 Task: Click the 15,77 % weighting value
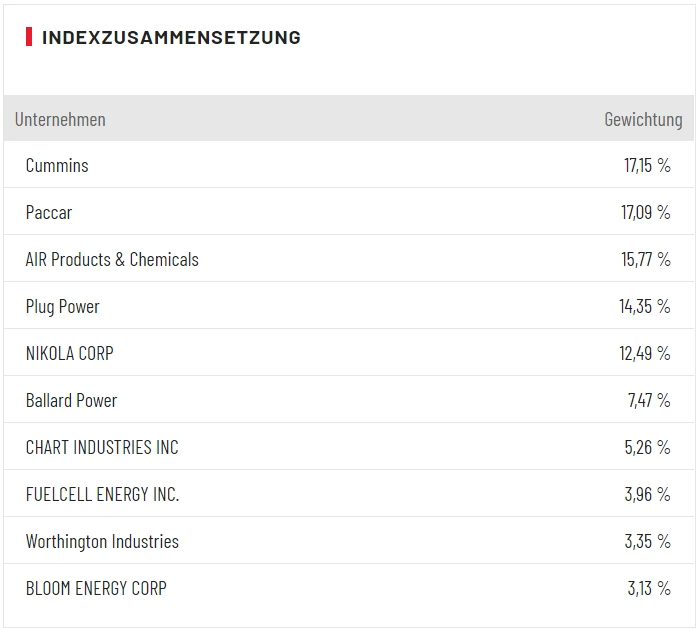[645, 259]
